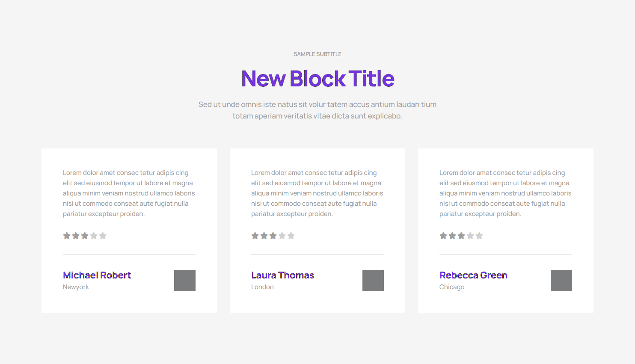This screenshot has width=635, height=364.
Task: Click Michael Robert's avatar thumbnail
Action: click(185, 281)
